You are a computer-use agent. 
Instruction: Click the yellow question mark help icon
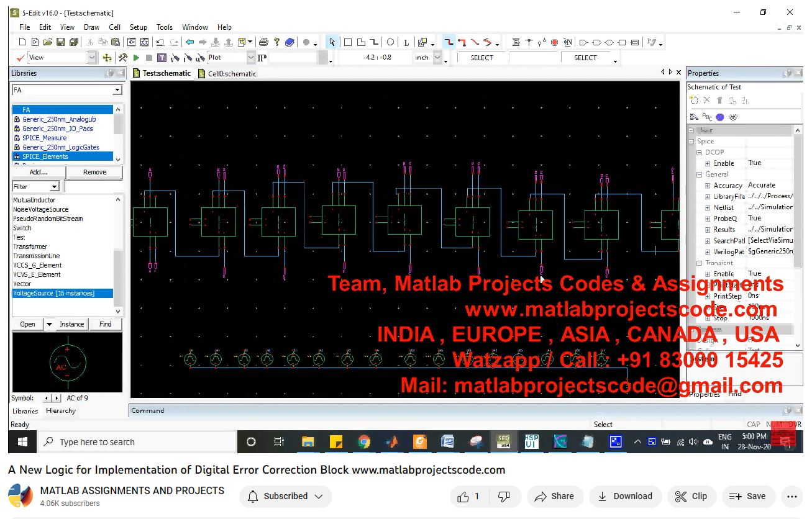coord(276,42)
